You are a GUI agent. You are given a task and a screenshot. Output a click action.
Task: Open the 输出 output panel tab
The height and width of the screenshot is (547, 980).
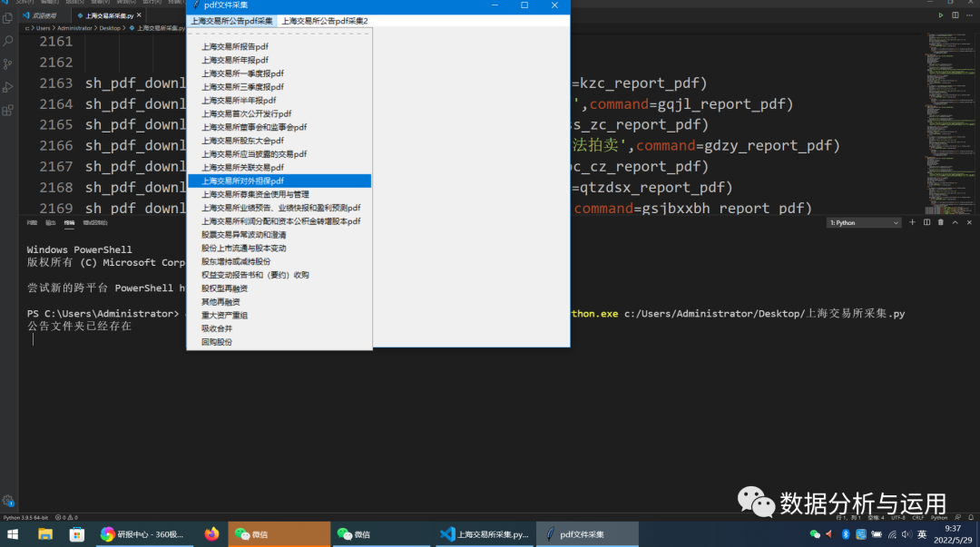51,222
